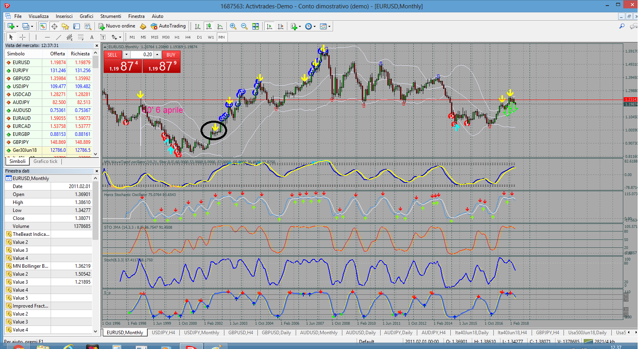Open the lot volume dropdown arrow
The image size is (644, 349).
click(x=127, y=55)
